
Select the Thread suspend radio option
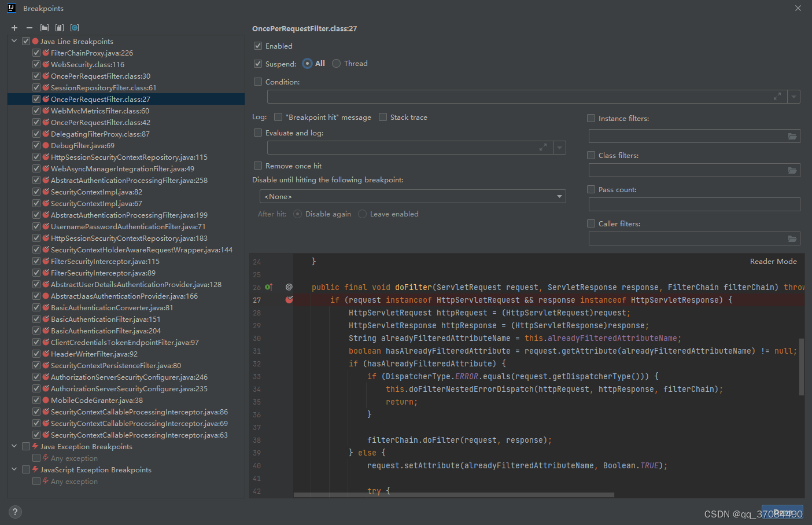pos(337,64)
